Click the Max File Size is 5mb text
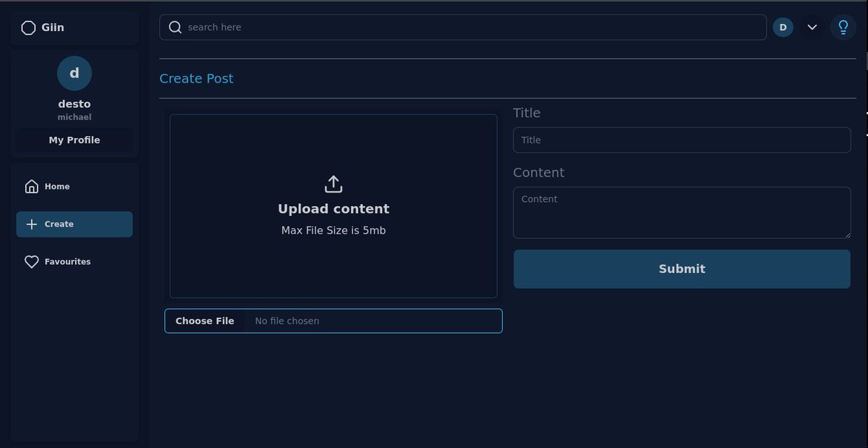868x448 pixels. click(333, 231)
